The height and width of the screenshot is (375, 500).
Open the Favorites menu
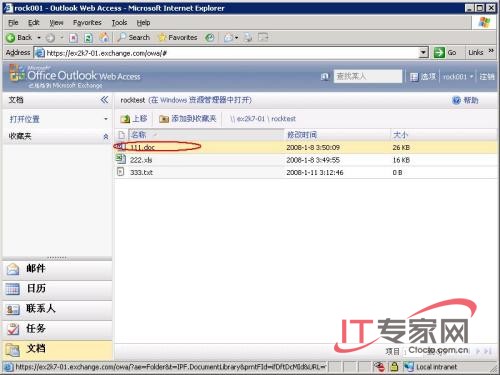point(87,23)
